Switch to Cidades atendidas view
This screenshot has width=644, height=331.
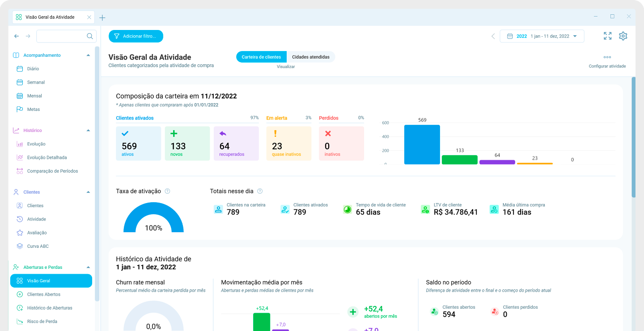coord(311,57)
